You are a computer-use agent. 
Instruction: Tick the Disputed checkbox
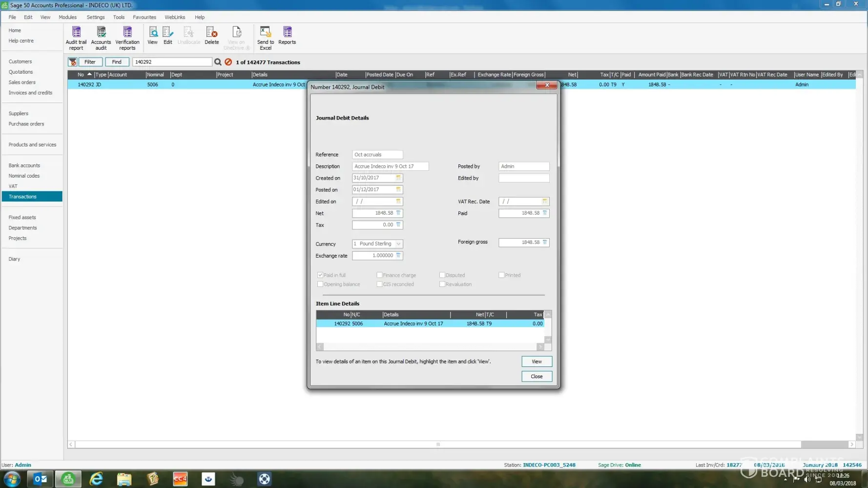coord(442,275)
